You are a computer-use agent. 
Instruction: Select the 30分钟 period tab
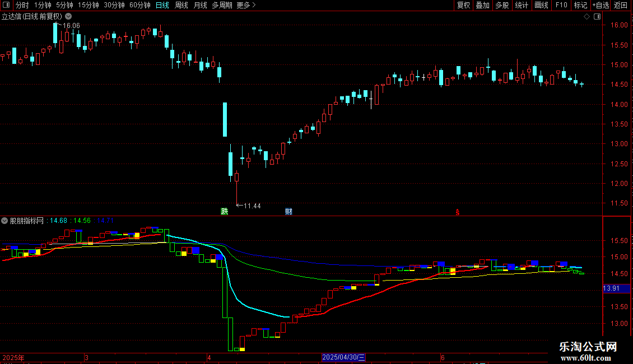(114, 5)
